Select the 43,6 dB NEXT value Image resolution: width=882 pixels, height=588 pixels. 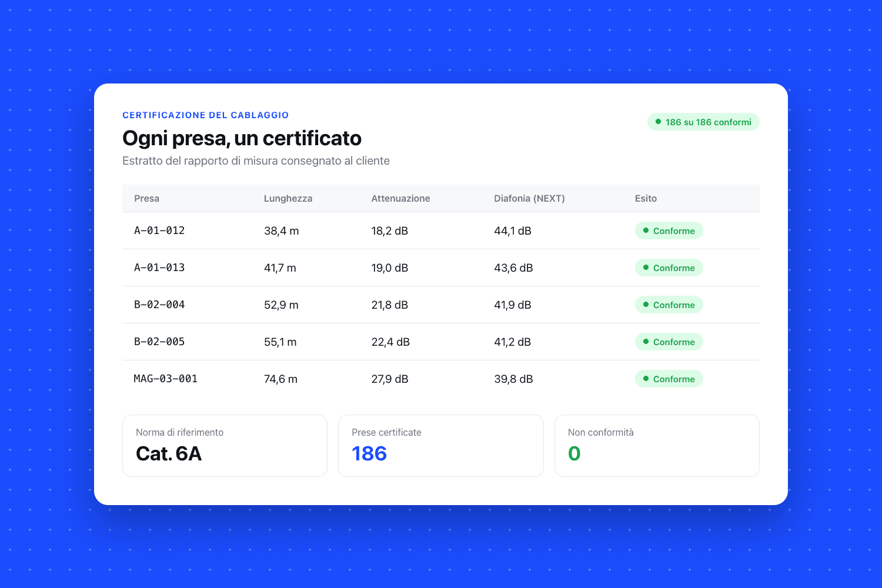[513, 268]
